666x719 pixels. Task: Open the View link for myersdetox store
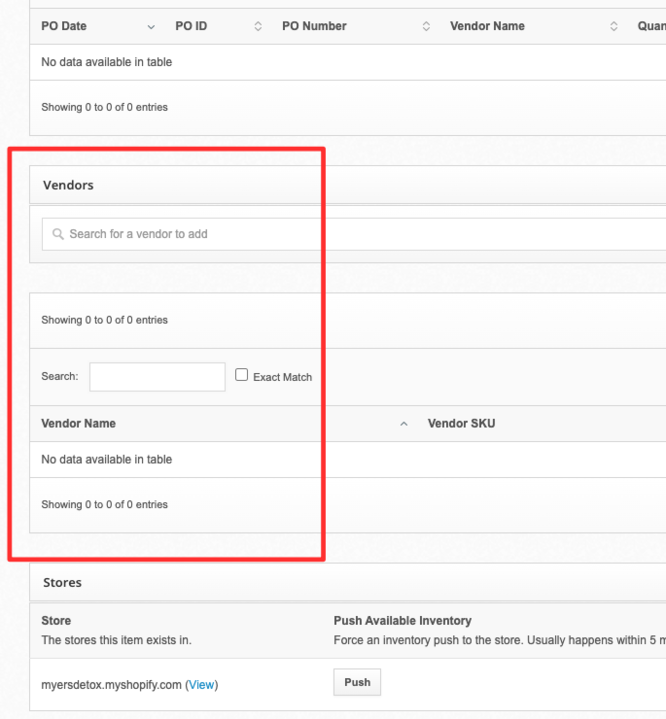201,685
